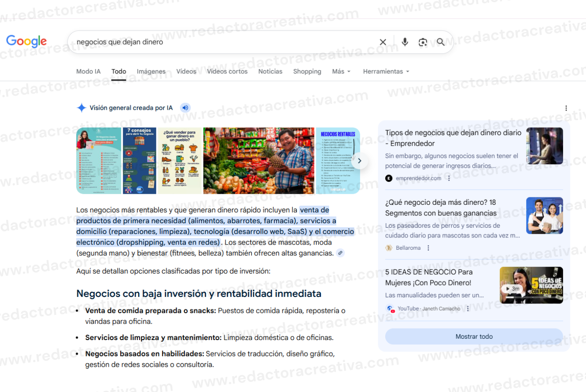Go to the Shopping tab
This screenshot has height=392, width=586.
[x=307, y=71]
